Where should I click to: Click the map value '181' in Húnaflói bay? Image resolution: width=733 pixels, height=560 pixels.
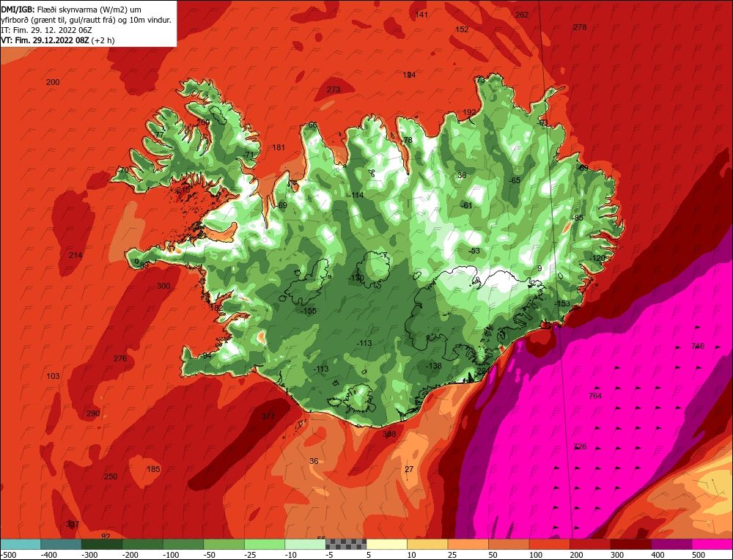[279, 147]
